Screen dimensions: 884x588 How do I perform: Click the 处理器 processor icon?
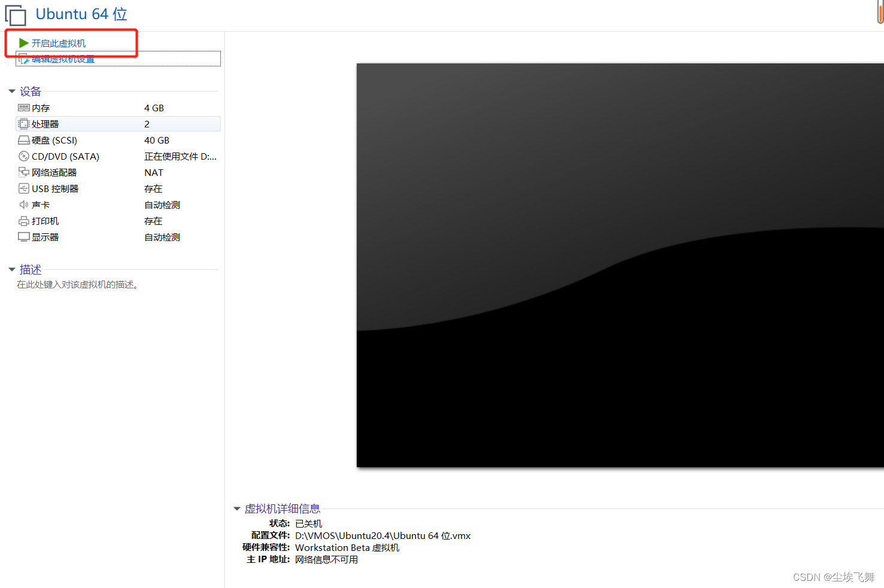tap(24, 124)
